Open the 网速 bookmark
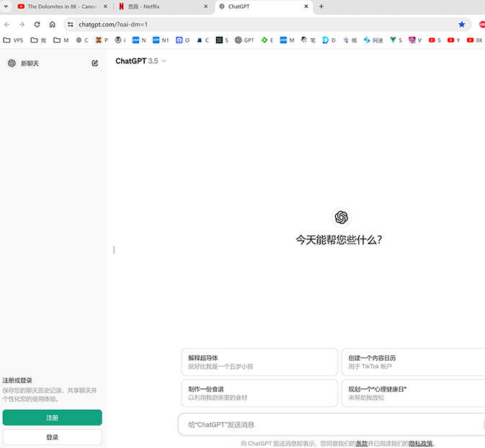 373,40
